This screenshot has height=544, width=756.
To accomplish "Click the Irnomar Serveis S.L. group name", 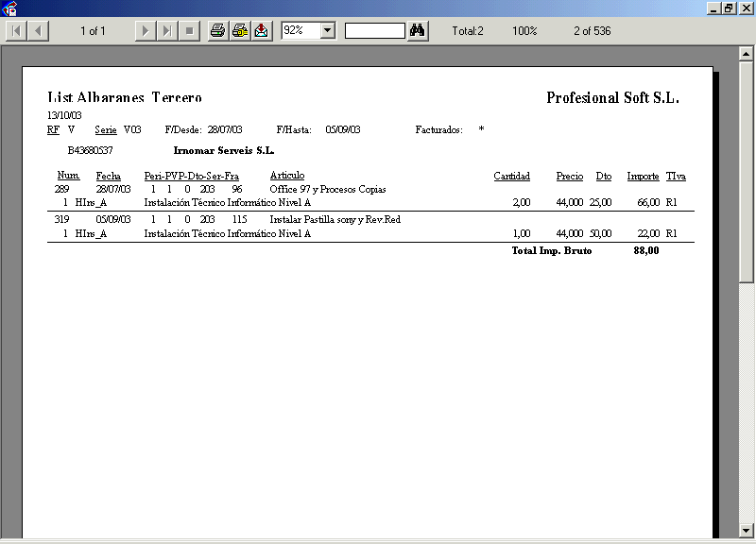I will tap(224, 150).
